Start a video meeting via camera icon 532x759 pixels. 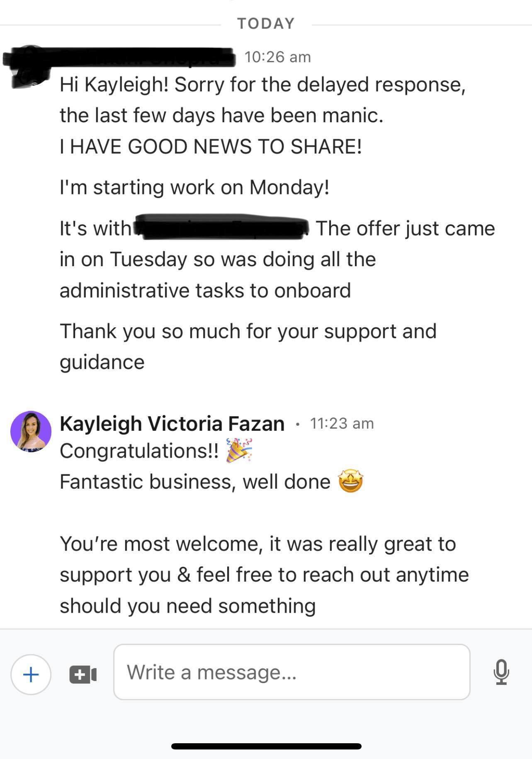pos(83,674)
